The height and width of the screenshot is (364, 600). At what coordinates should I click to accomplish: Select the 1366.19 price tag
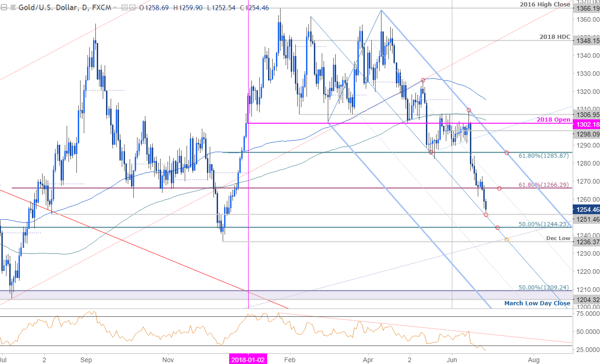coord(586,8)
